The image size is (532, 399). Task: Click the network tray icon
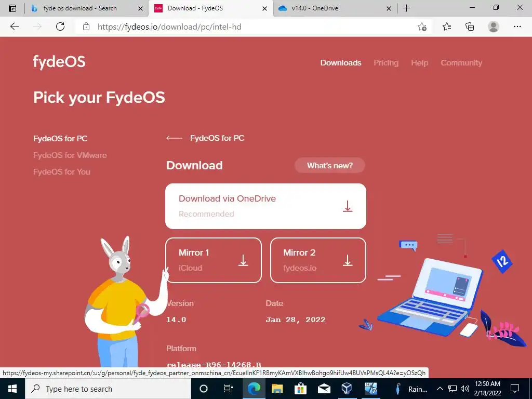(453, 389)
